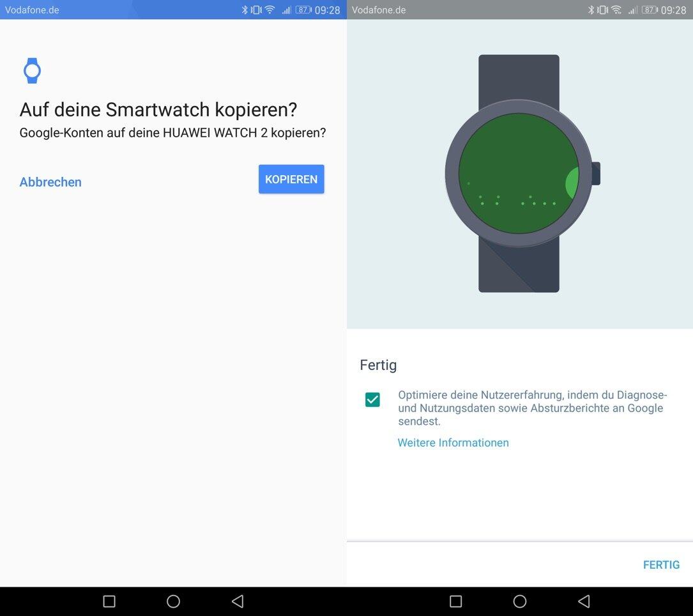Tap the back triangle on the copy-accounts screen
The image size is (693, 616).
coord(238,601)
